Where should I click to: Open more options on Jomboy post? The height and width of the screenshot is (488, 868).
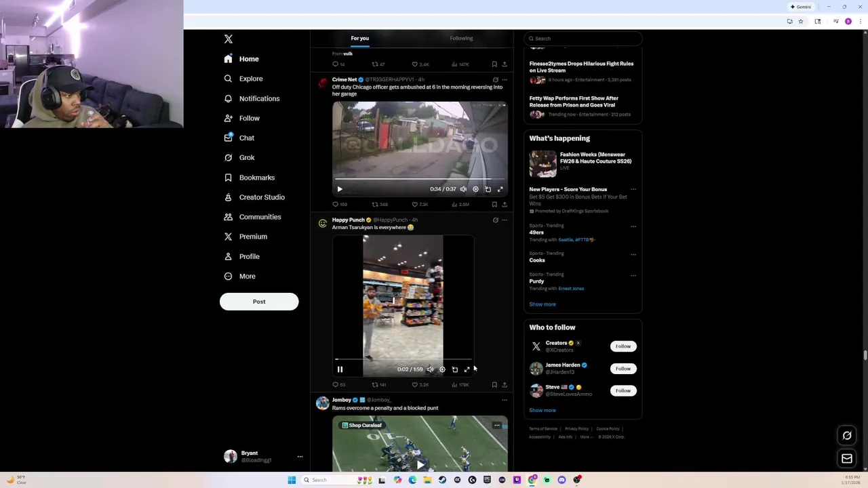click(504, 400)
